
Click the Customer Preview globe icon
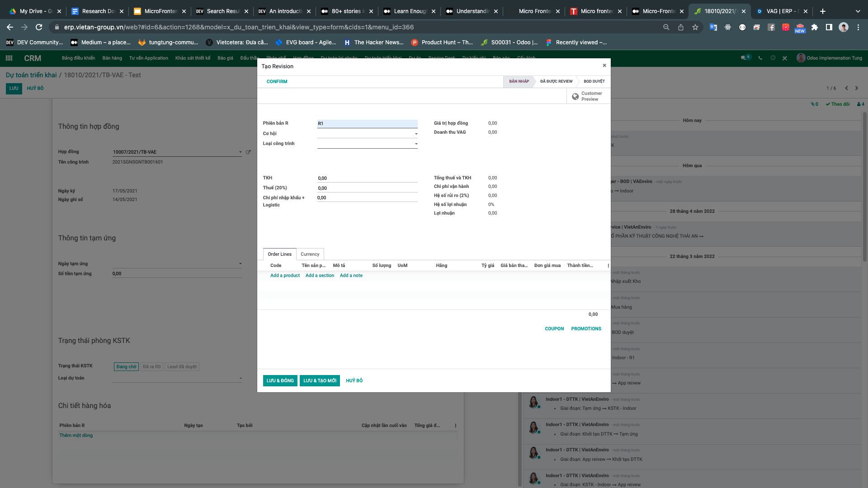click(575, 96)
